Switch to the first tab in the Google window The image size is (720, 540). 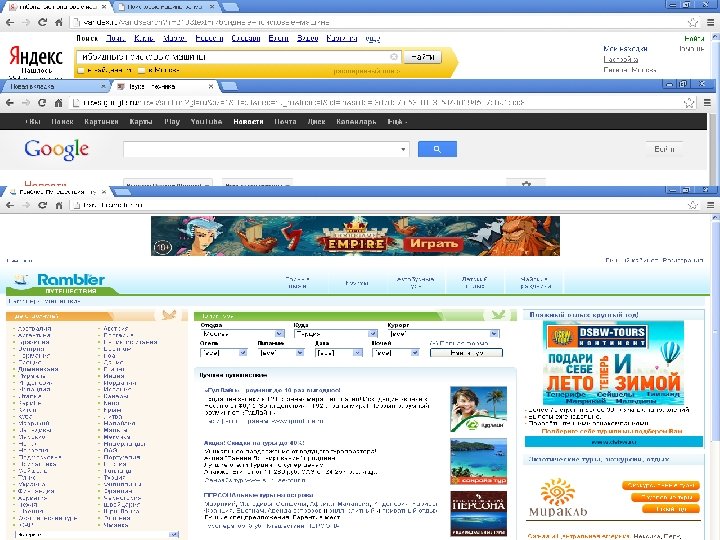click(x=54, y=86)
